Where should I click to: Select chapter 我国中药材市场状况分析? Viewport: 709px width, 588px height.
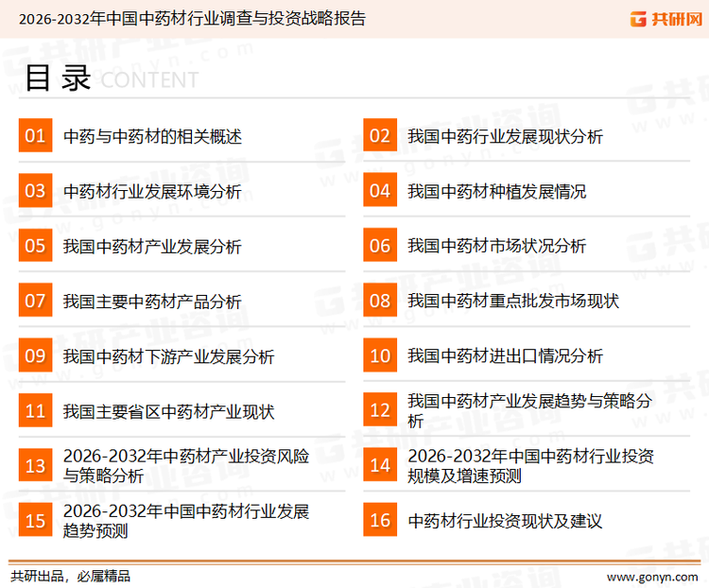(x=497, y=246)
